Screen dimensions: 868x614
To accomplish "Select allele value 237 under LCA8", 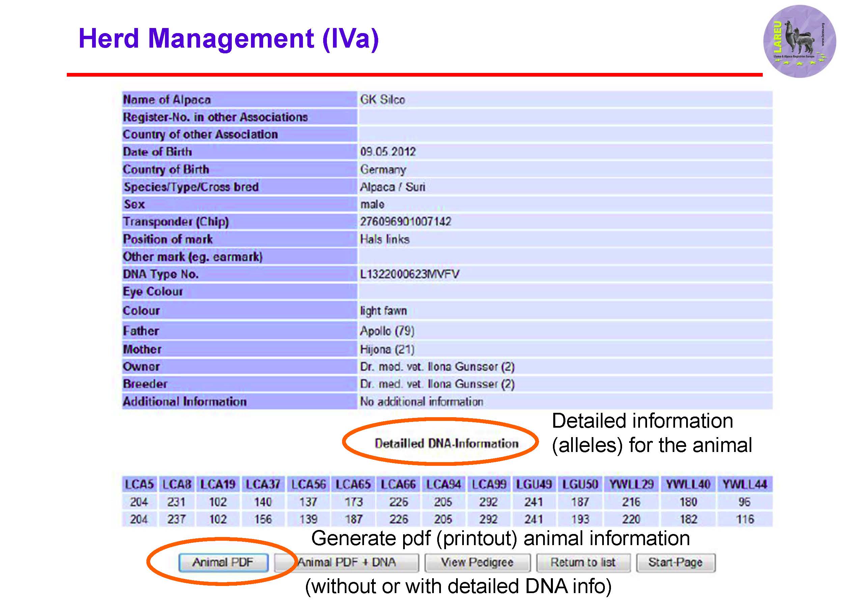I will coord(176,519).
